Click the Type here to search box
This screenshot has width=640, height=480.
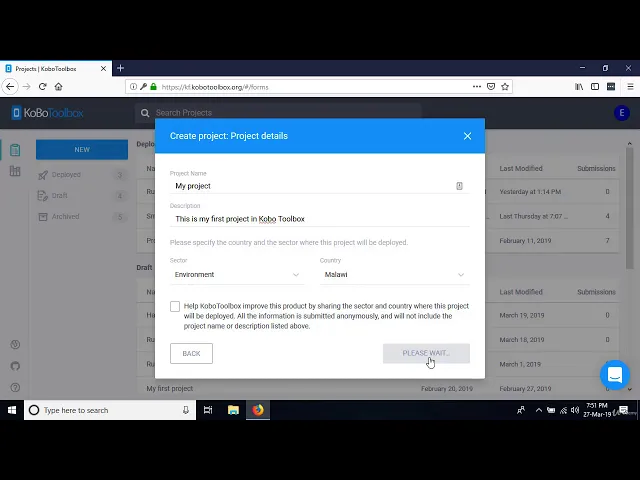coord(110,410)
